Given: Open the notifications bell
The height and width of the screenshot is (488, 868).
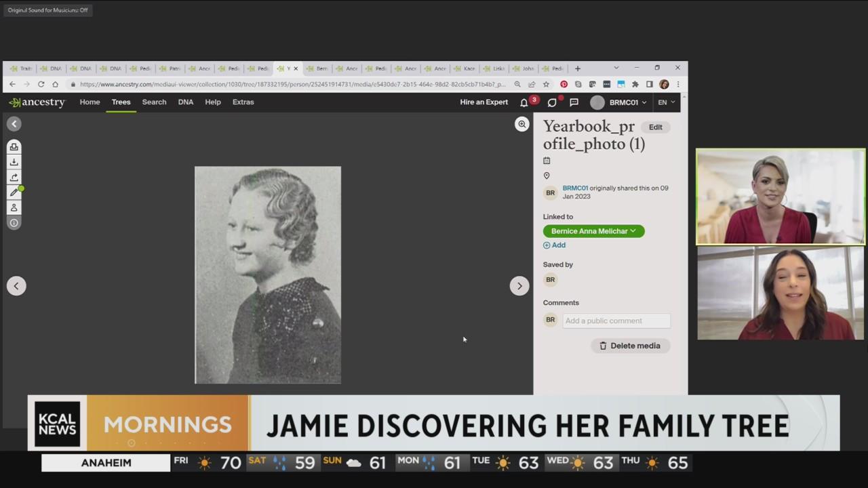Looking at the screenshot, I should [524, 102].
